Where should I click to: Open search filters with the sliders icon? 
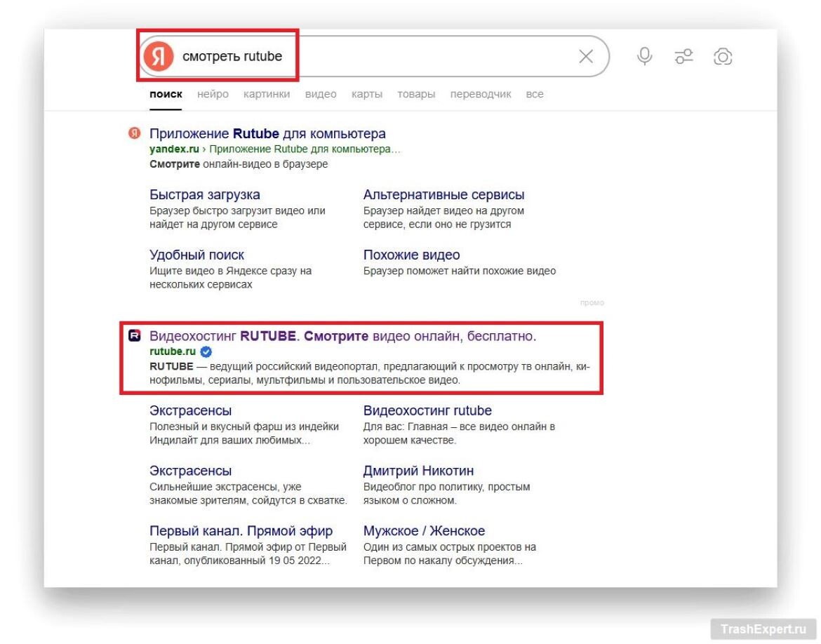tap(684, 56)
